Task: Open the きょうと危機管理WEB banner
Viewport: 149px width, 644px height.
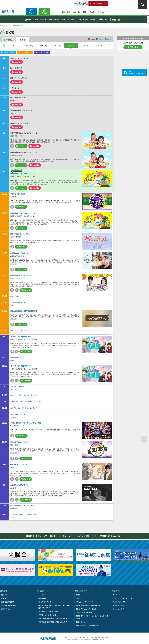Action: 17,570
